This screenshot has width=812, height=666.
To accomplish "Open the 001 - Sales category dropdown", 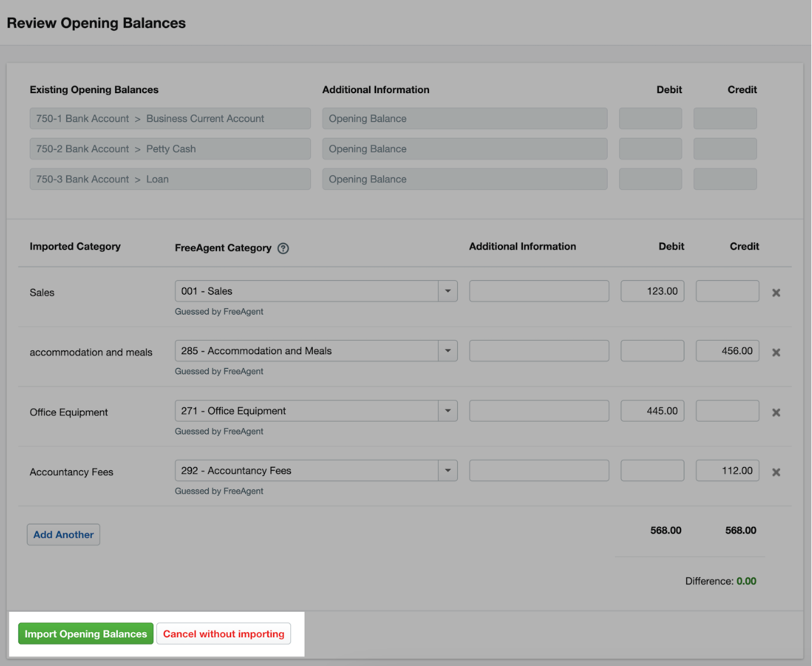I will (448, 290).
